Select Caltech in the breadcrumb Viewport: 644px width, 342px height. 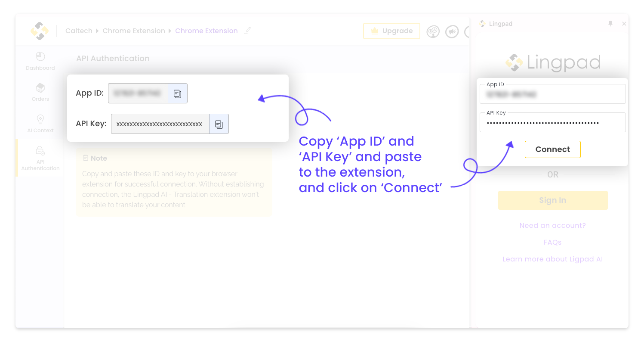point(79,31)
